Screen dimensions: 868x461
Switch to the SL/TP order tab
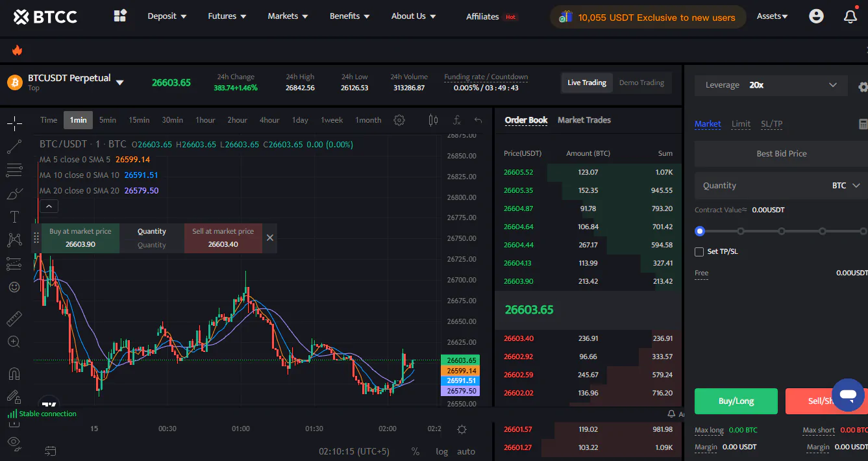click(772, 124)
